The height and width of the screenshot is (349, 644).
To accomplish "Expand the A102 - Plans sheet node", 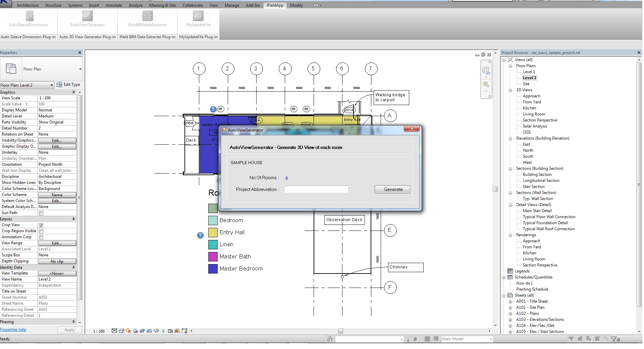I will click(510, 313).
